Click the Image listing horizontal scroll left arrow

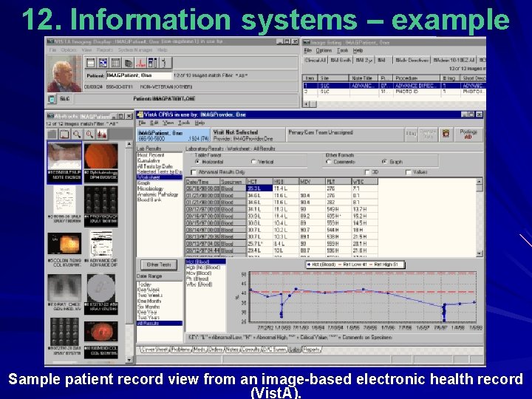[x=306, y=104]
